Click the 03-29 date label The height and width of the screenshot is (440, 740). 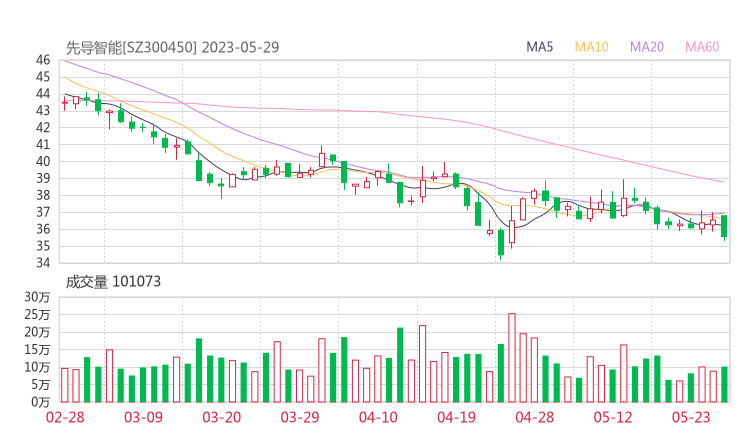click(300, 417)
